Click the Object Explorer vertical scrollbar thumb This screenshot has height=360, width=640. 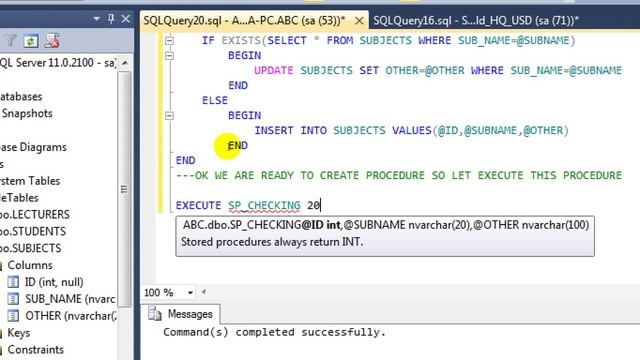(x=125, y=189)
